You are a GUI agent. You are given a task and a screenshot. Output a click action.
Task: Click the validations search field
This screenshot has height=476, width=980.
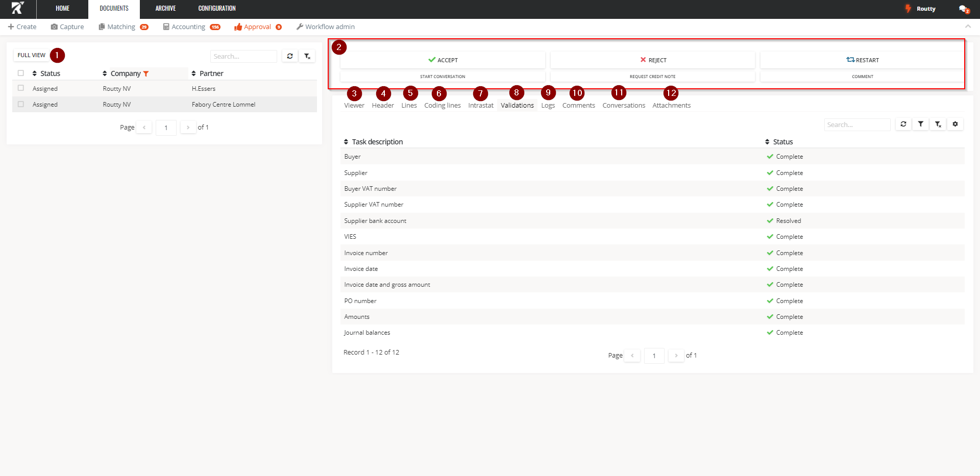point(857,124)
